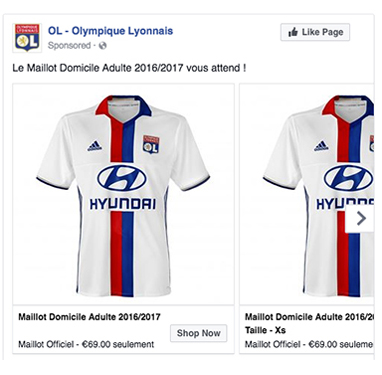Click the Adidas logo on second jersey
The width and height of the screenshot is (382, 375).
[x=321, y=146]
